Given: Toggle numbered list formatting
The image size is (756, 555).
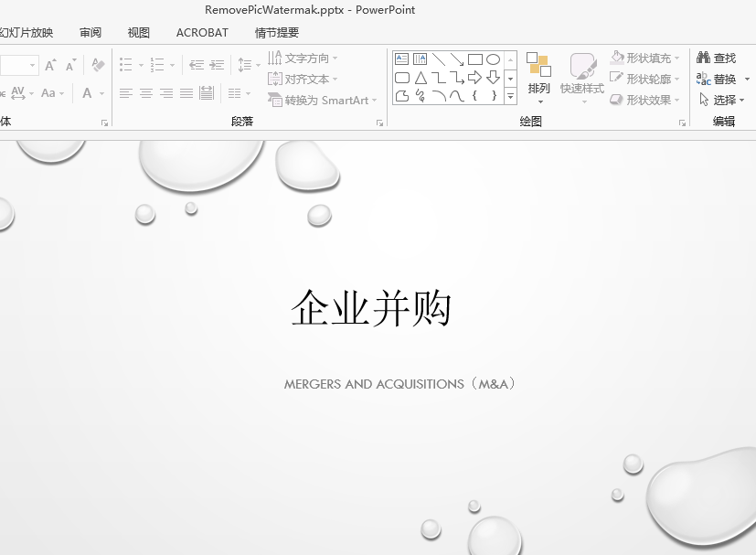Looking at the screenshot, I should coord(157,65).
